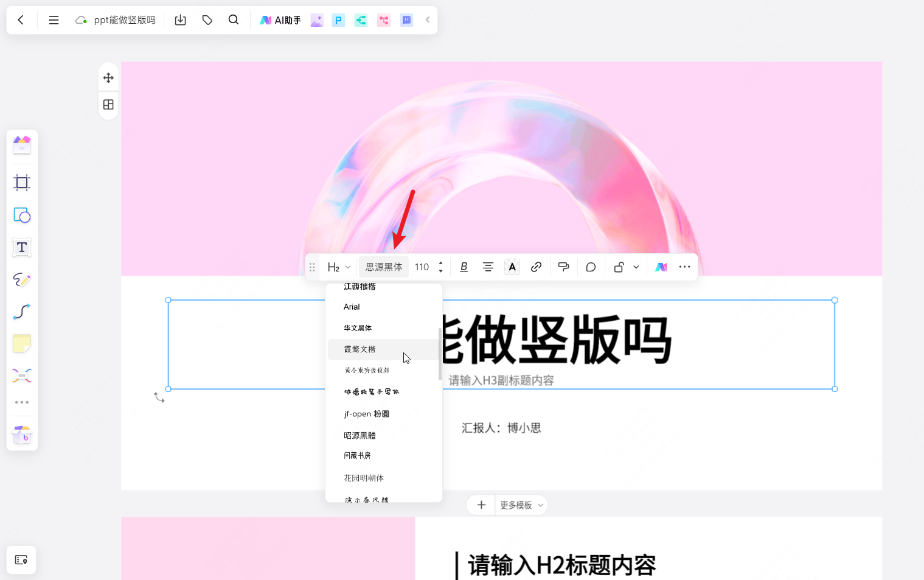Open the layout grid tool
Screen dimensions: 924x580
pos(108,105)
